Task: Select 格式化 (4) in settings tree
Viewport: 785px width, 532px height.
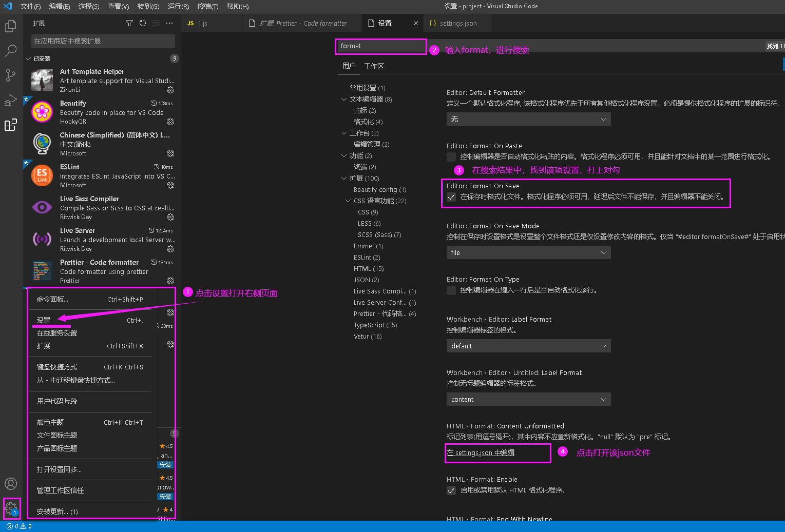Action: click(x=368, y=122)
